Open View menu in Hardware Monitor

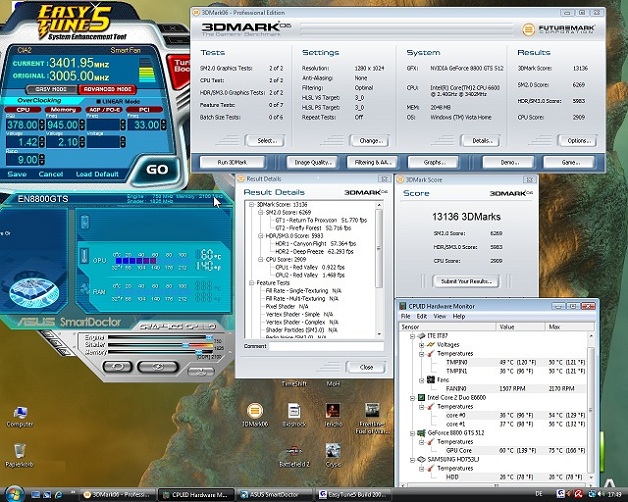tap(439, 317)
